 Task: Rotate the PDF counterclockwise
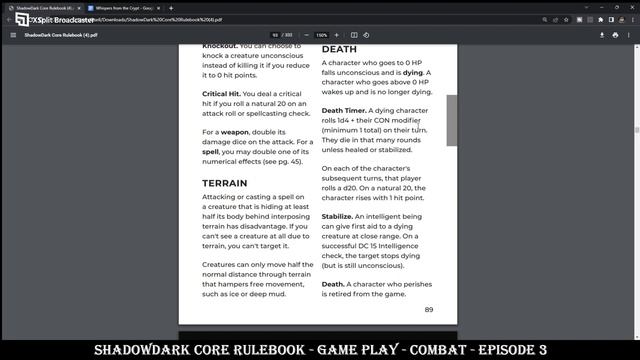(366, 35)
